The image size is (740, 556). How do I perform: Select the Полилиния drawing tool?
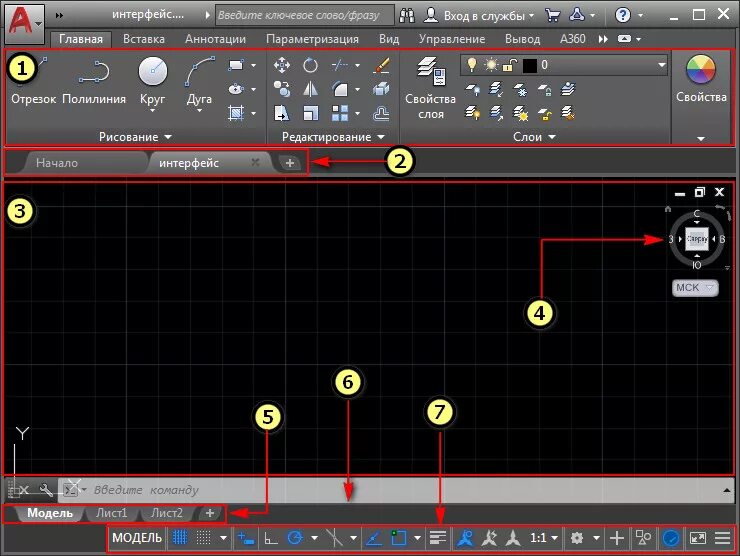(x=94, y=81)
